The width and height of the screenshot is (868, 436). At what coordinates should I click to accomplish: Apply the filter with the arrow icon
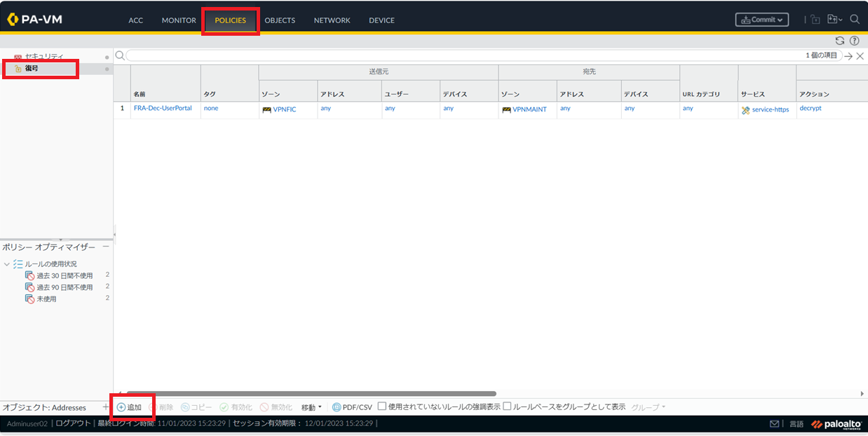(x=848, y=56)
